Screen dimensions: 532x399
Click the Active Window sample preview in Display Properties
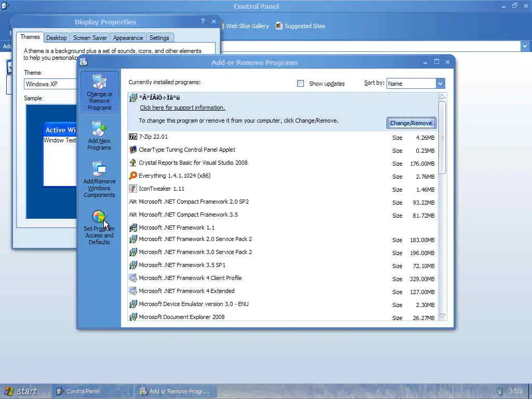tap(60, 154)
